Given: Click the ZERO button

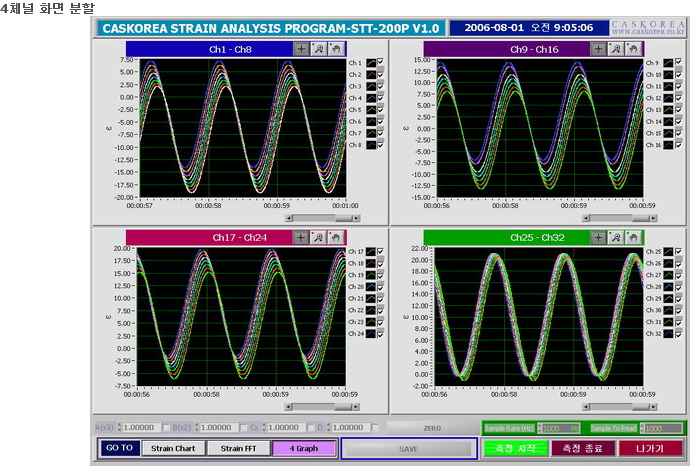Looking at the screenshot, I should click(x=432, y=428).
